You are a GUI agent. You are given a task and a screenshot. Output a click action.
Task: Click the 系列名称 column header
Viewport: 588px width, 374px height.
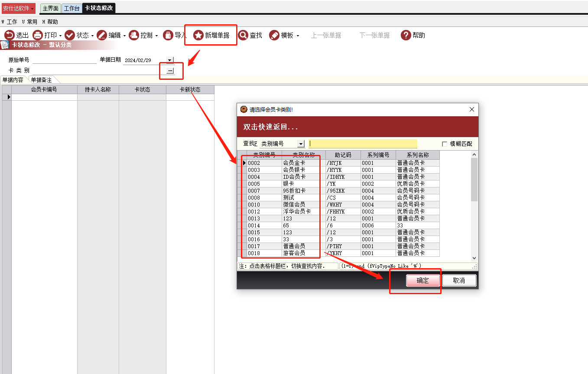(418, 155)
